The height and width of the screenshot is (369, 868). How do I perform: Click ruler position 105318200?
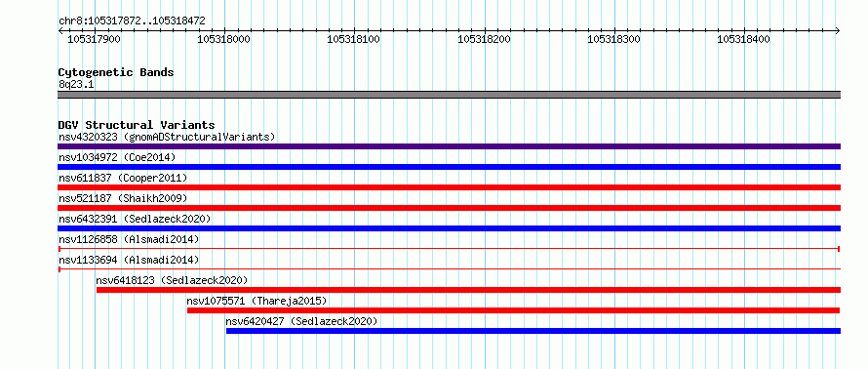485,39
